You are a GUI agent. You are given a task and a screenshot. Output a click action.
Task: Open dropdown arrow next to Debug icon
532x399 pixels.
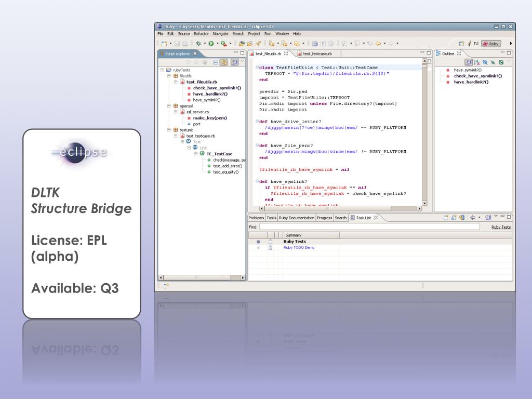(x=205, y=44)
